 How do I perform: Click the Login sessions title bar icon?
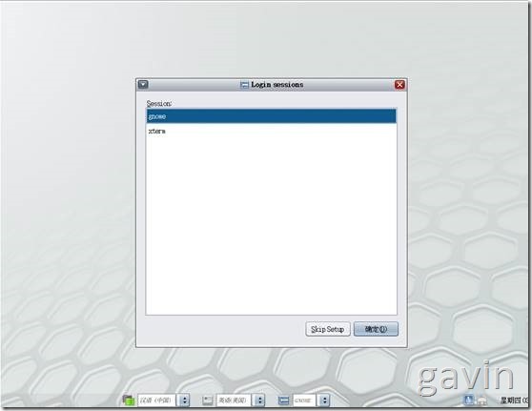click(x=244, y=85)
